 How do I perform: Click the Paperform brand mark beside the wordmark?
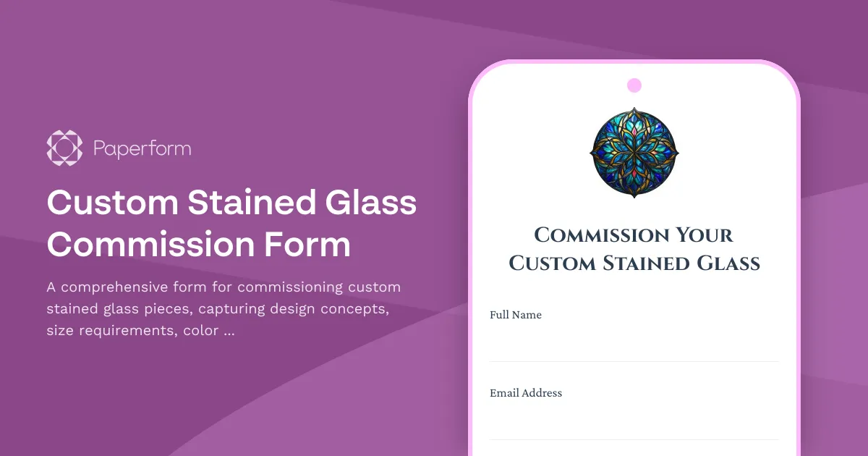click(x=64, y=148)
